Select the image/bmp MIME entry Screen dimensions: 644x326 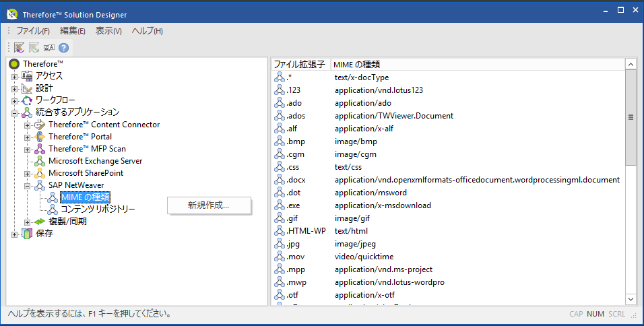[356, 141]
